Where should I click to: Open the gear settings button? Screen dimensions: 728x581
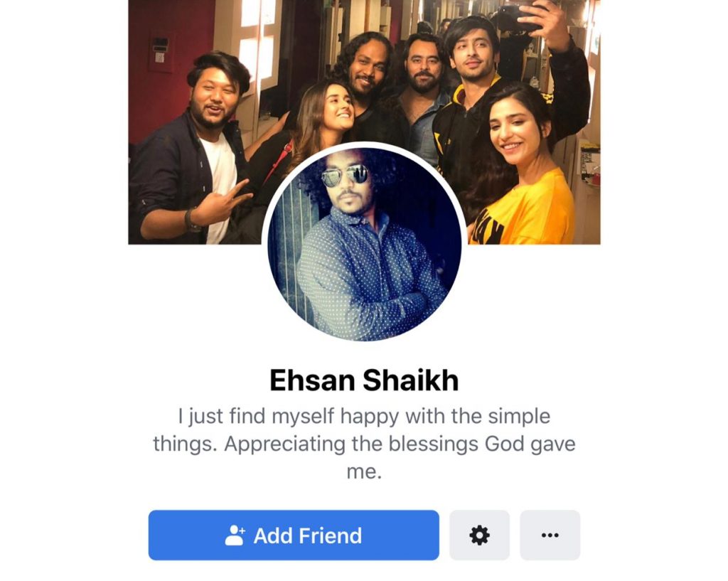tap(480, 535)
